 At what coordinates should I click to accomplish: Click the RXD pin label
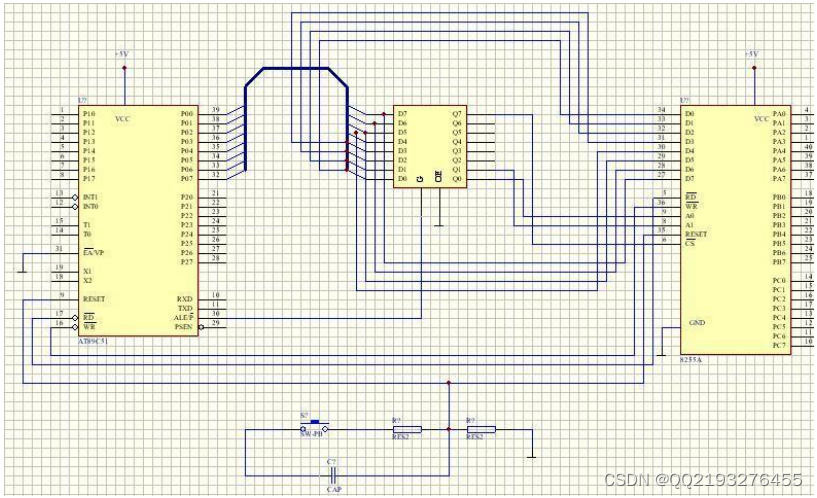(185, 299)
